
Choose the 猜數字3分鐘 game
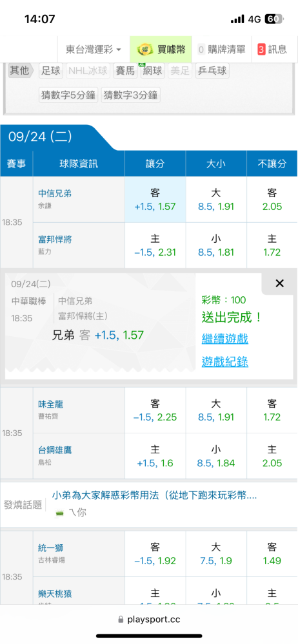click(x=131, y=95)
